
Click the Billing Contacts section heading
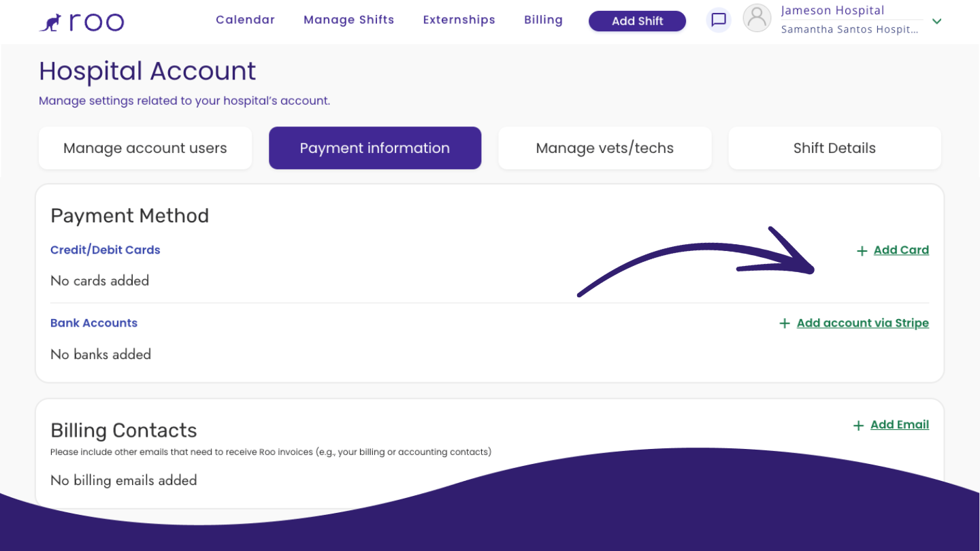(x=123, y=431)
